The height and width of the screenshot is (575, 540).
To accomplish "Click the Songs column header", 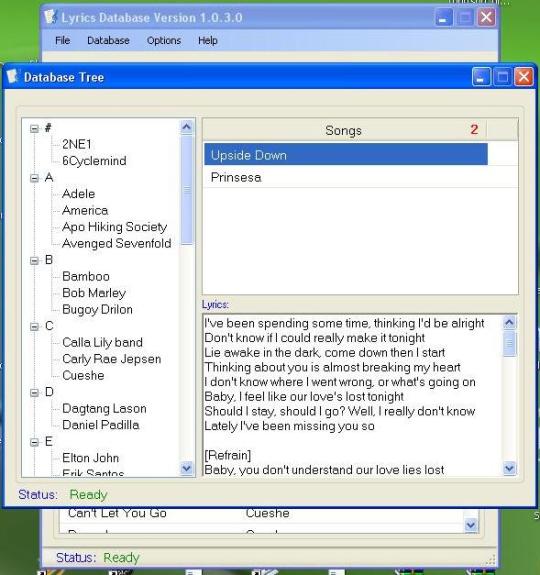I will [345, 130].
